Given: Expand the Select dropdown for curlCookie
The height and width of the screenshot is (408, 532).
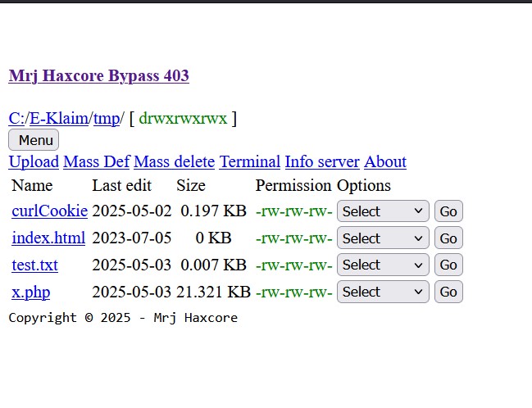Looking at the screenshot, I should pyautogui.click(x=383, y=211).
